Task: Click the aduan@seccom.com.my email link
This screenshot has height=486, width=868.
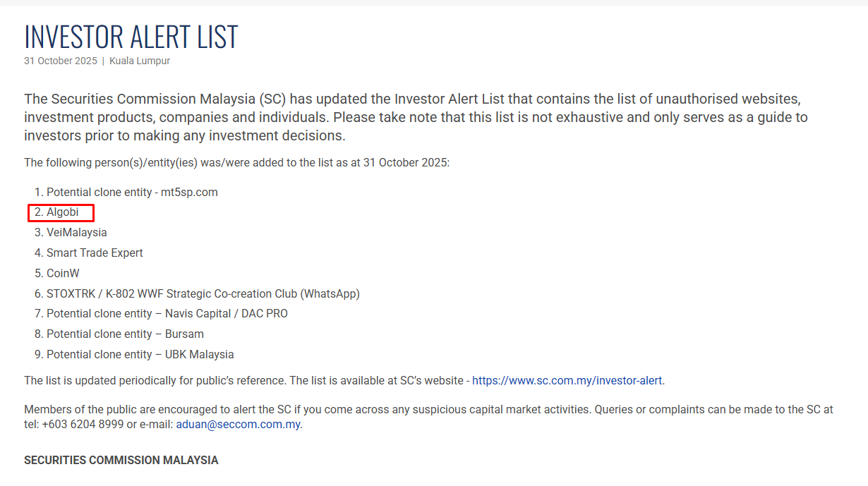Action: pyautogui.click(x=238, y=425)
